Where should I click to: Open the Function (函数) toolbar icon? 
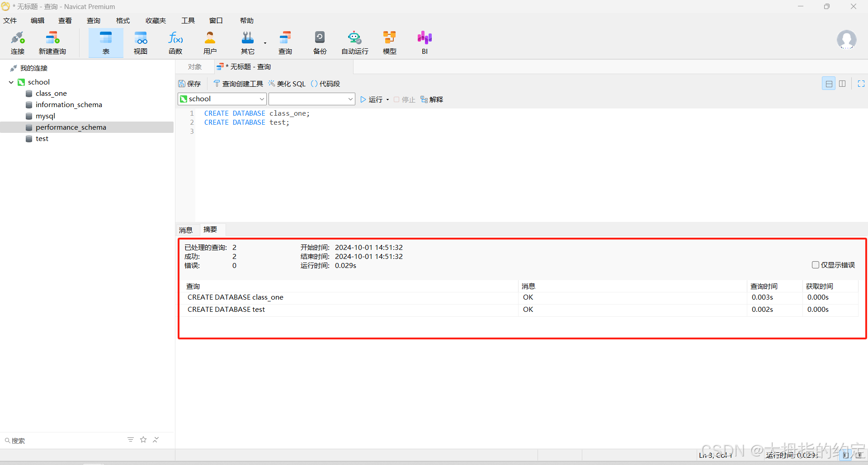(x=175, y=43)
